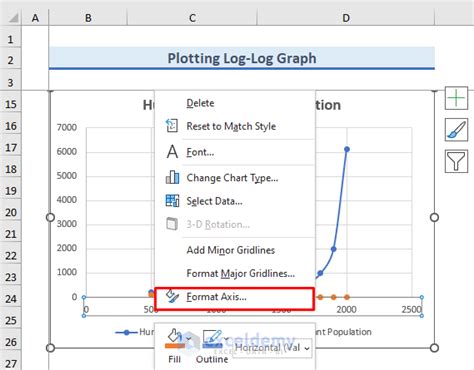Screen dimensions: 474x370
Task: Select column A header
Action: (35, 18)
